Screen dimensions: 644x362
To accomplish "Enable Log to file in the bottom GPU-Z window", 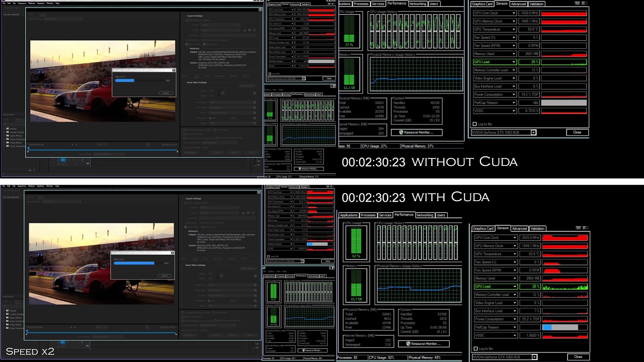I will click(474, 348).
